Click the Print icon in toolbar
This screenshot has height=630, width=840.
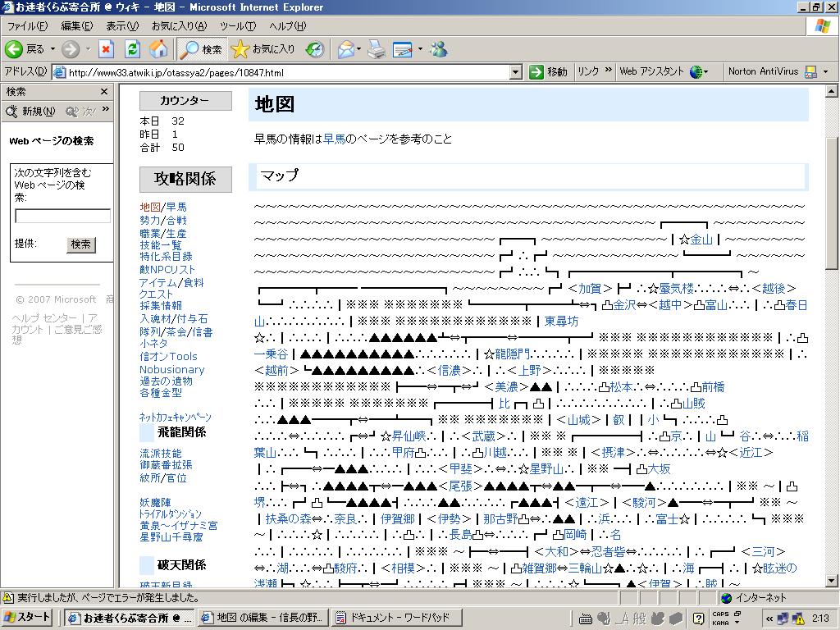point(377,49)
